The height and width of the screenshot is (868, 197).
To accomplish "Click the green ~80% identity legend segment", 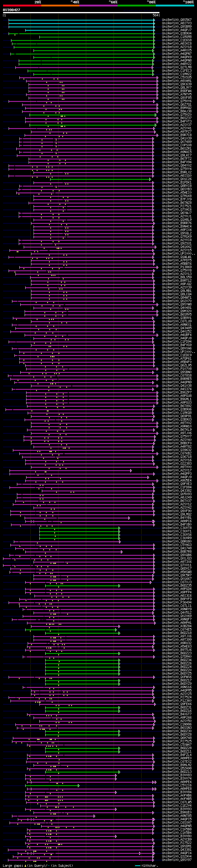I will 137,6.
